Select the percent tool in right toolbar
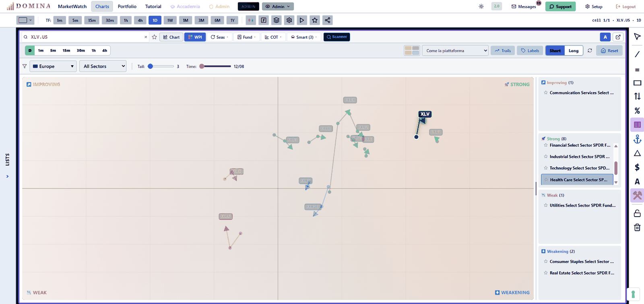This screenshot has height=304, width=644. coord(637,110)
